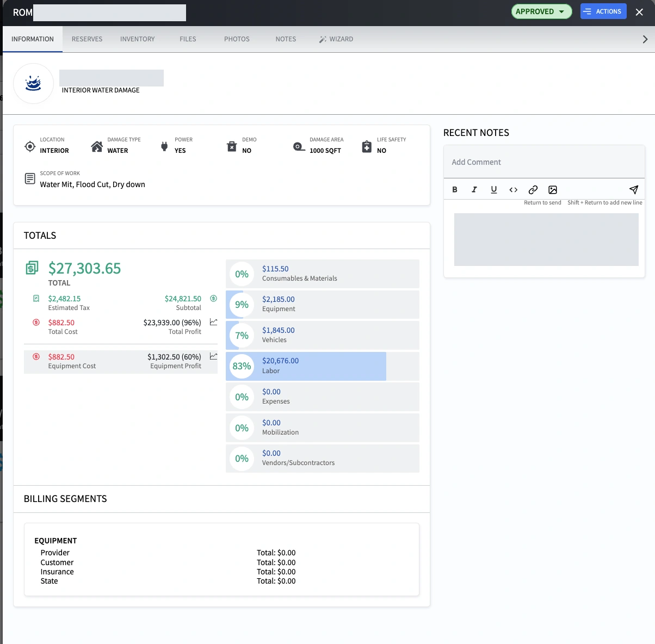
Task: Click the $20,676.00 Labor amount
Action: point(280,361)
